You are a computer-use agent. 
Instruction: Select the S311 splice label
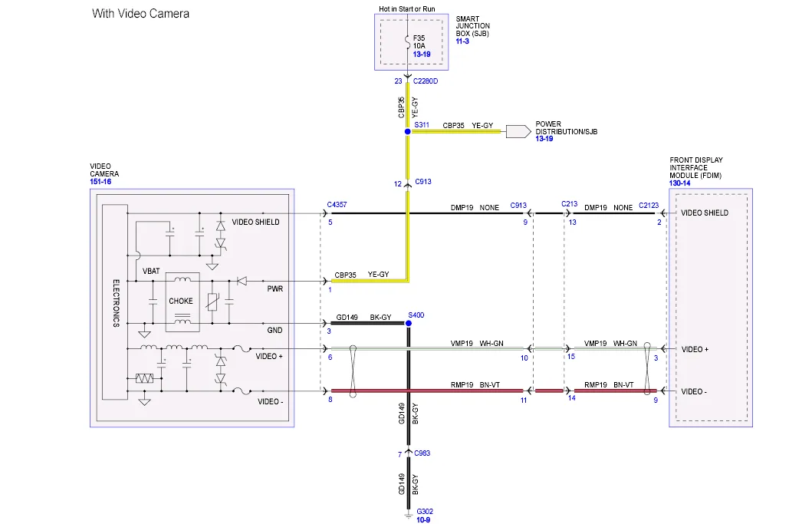pos(422,125)
